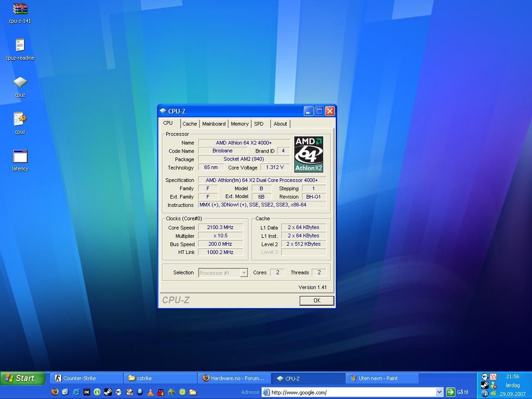The width and height of the screenshot is (532, 399).
Task: Open VLC media player from quick launch
Action: 150,392
